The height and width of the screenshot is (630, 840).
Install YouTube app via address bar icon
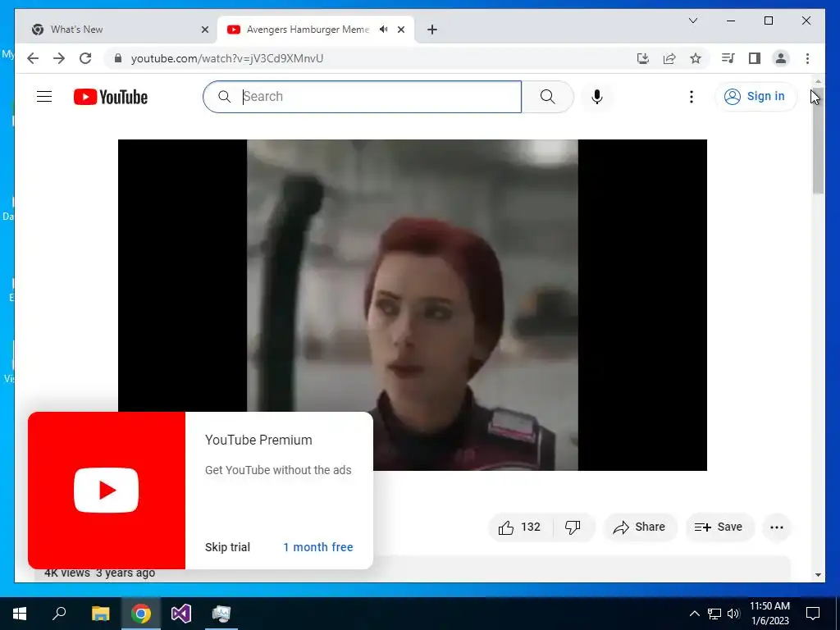point(643,58)
